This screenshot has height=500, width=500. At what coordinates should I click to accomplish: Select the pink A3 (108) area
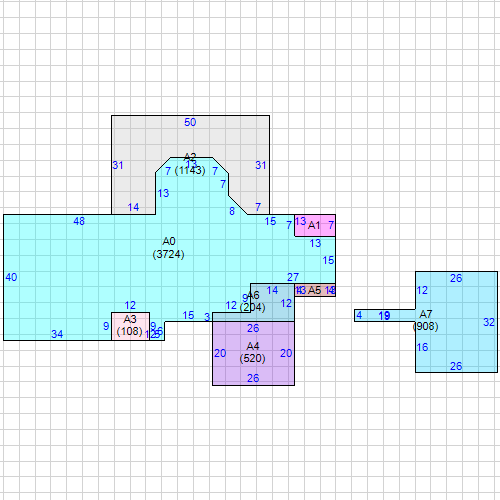tap(130, 326)
